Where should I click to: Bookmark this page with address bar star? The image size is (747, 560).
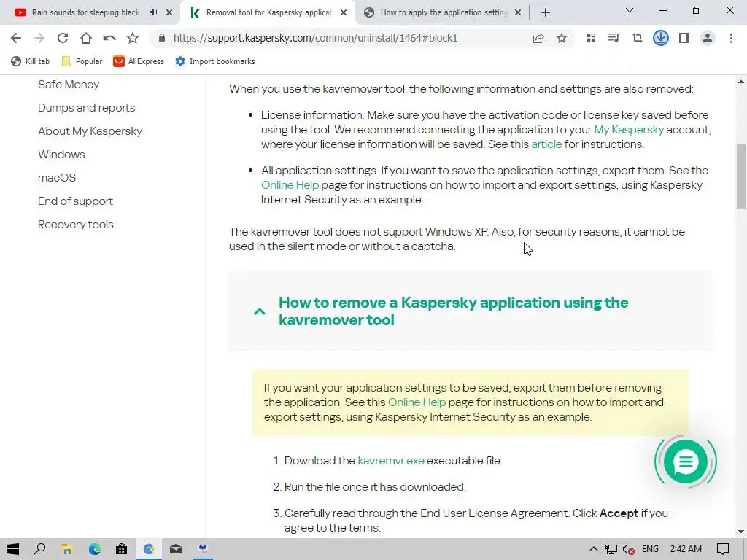point(562,38)
